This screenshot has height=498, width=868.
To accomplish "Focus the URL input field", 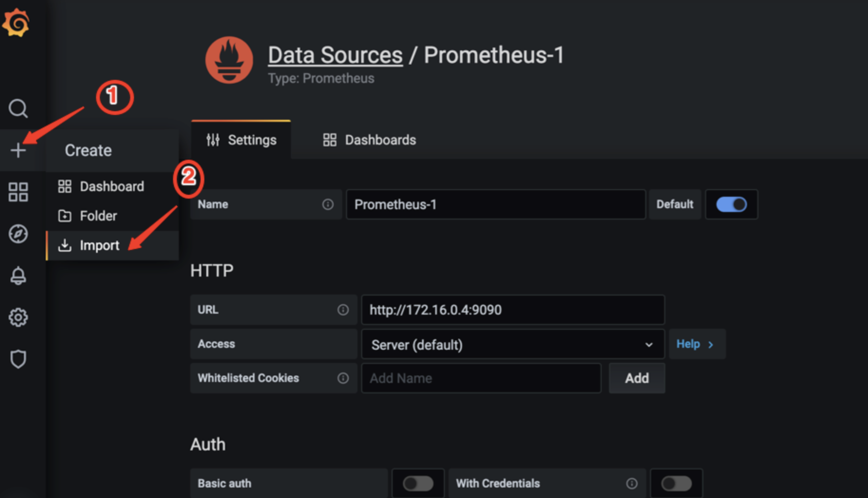I will click(513, 310).
